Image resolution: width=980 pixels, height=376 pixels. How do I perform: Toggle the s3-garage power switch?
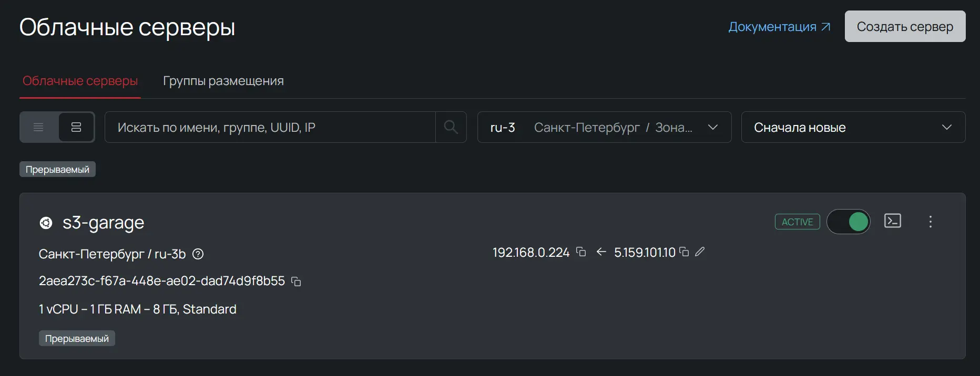click(848, 222)
